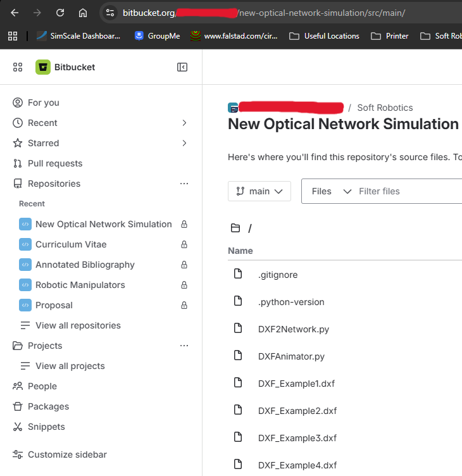Expand the Recent chevron arrow
Image resolution: width=462 pixels, height=476 pixels.
coord(184,123)
